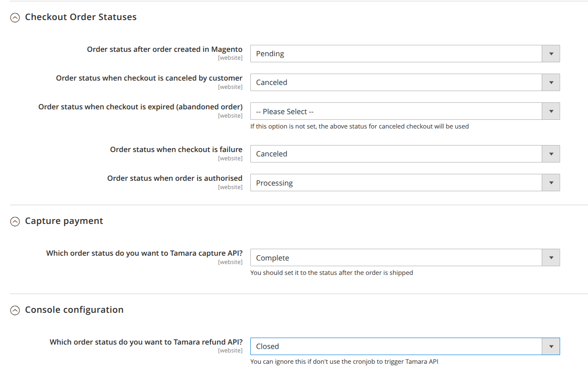Image resolution: width=588 pixels, height=379 pixels.
Task: Click the arrow button on the Please Select dropdown
Action: pos(551,111)
